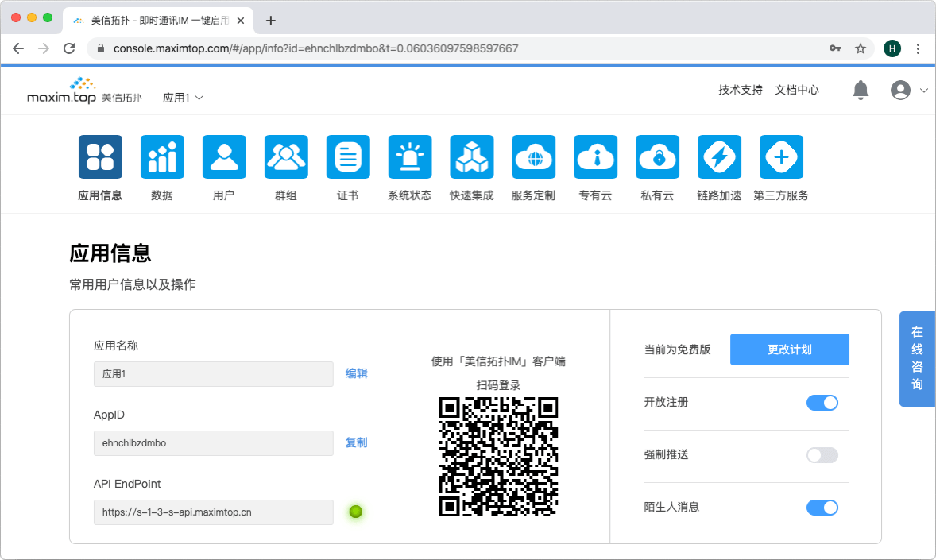Click the notification bell icon

coord(861,90)
